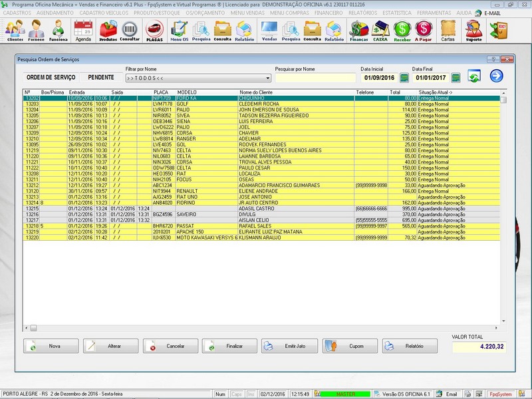Select row of KLISMANN ARAUJO
This screenshot has height=399, width=532.
tap(261, 237)
